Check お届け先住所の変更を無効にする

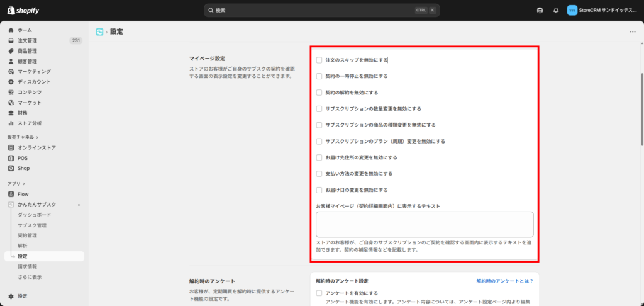click(x=319, y=157)
